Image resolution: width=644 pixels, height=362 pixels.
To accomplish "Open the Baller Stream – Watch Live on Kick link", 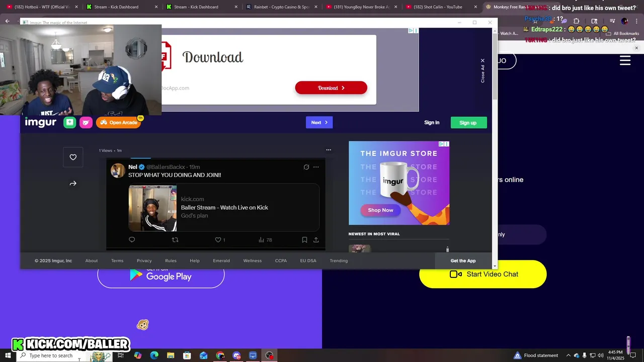I will (224, 207).
